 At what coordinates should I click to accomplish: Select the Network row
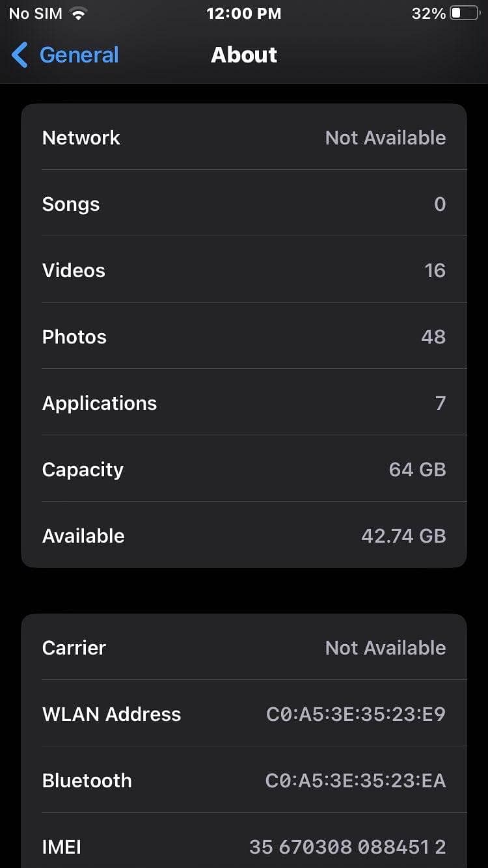(244, 137)
